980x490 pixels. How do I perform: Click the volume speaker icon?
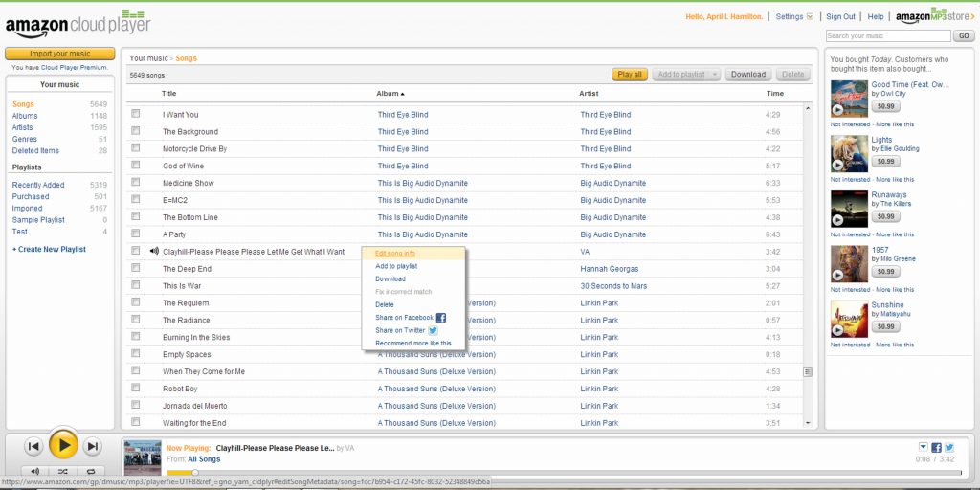pos(35,471)
